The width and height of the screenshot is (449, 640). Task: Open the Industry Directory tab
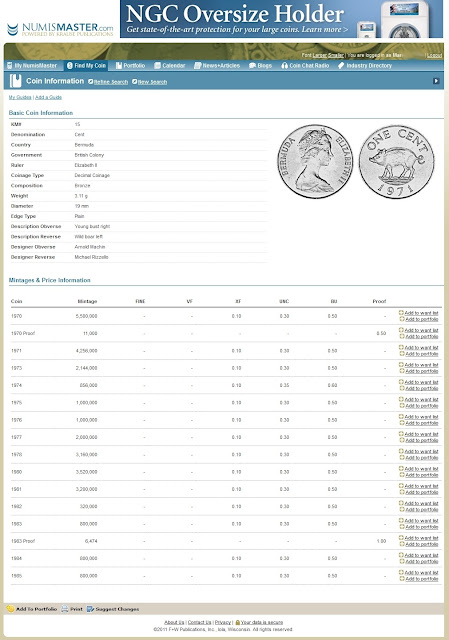click(365, 65)
